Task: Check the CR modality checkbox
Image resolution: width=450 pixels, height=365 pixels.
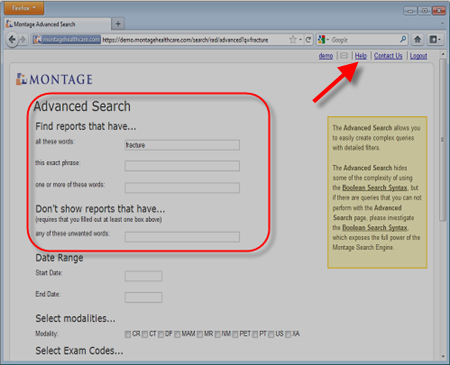Action: 128,334
